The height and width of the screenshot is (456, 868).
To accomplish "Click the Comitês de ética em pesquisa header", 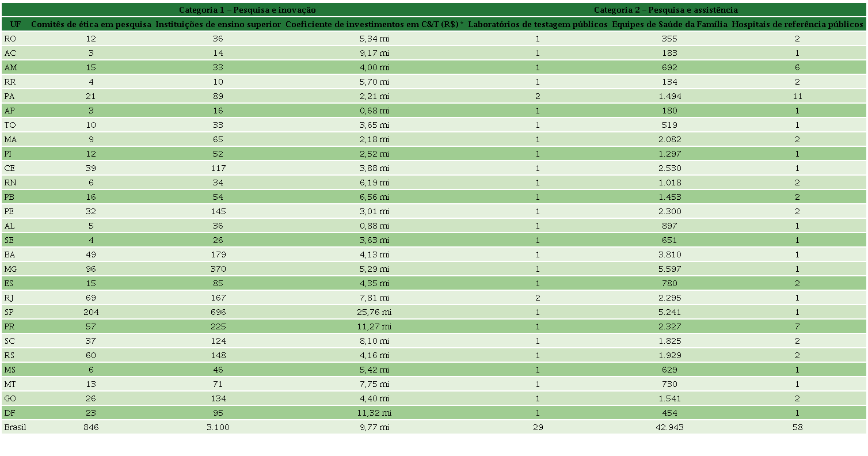I will (x=91, y=24).
